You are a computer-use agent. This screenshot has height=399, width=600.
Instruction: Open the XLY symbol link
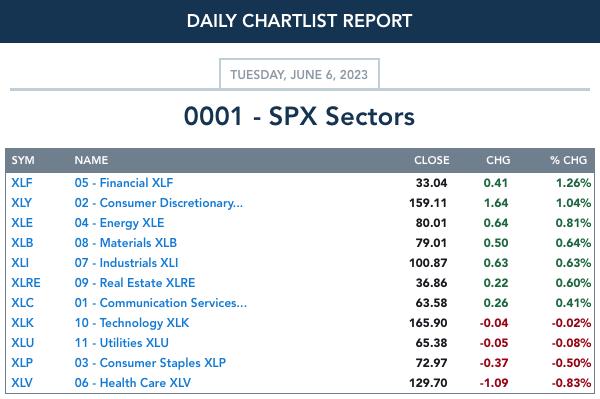tap(21, 203)
